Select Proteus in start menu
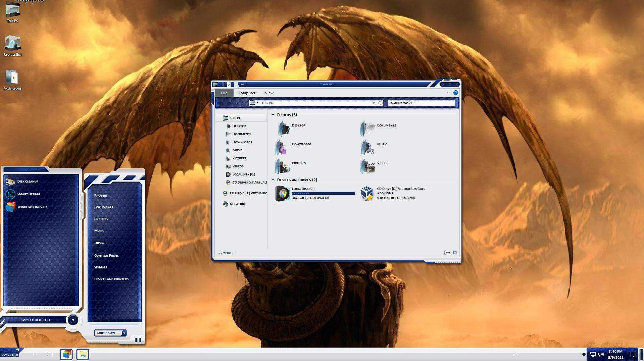 [x=101, y=196]
